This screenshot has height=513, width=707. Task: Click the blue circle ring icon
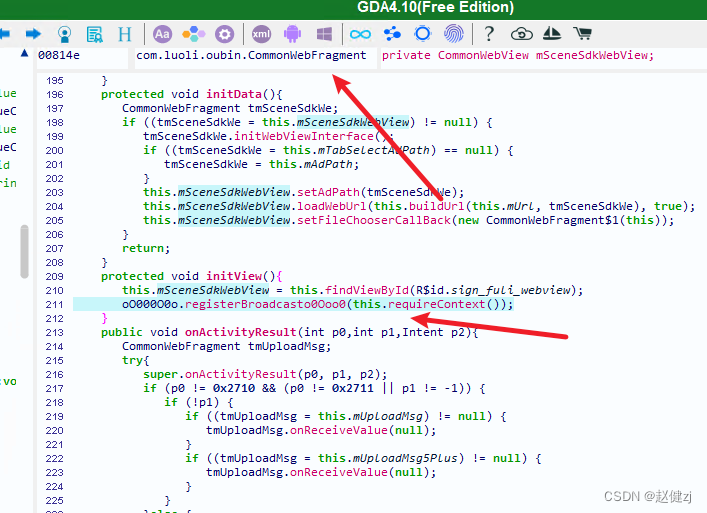point(422,34)
